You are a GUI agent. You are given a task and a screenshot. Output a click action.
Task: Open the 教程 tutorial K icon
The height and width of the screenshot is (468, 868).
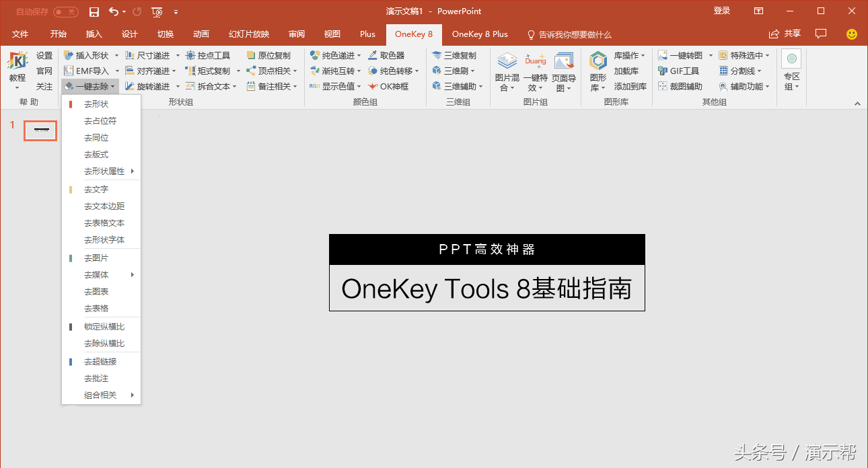coord(17,71)
